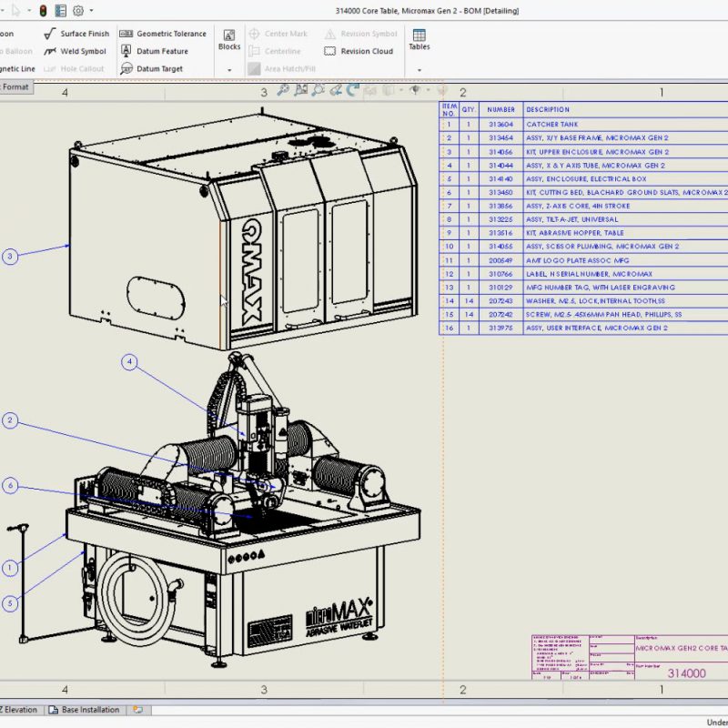This screenshot has height=728, width=728.
Task: Switch to the Elevation sheet tab
Action: pos(20,710)
